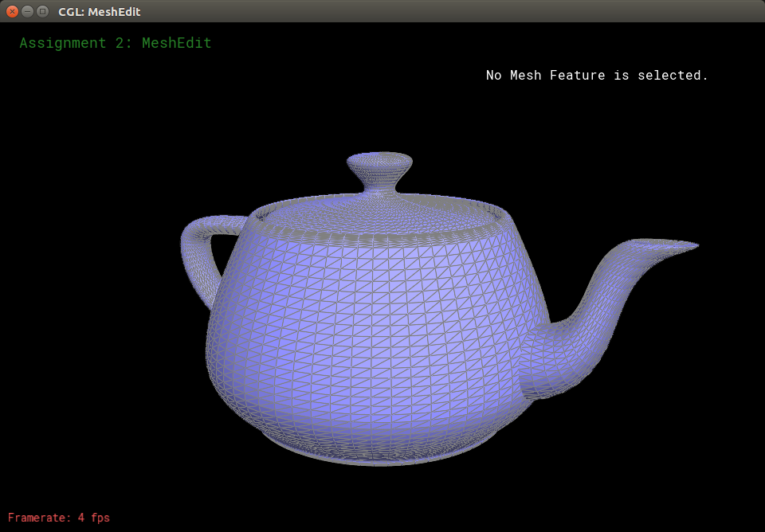Close the CGL: MeshEdit window
765x532 pixels.
(x=12, y=12)
